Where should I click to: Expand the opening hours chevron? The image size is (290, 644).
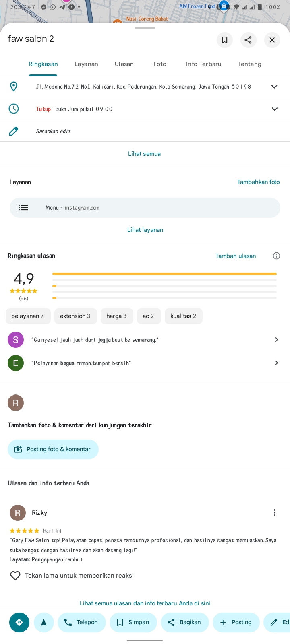click(x=274, y=109)
